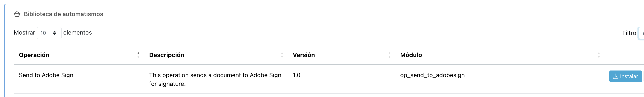Viewport: 644px width, 97px height.
Task: Click the op_send_to_adobesign module name
Action: pyautogui.click(x=432, y=75)
